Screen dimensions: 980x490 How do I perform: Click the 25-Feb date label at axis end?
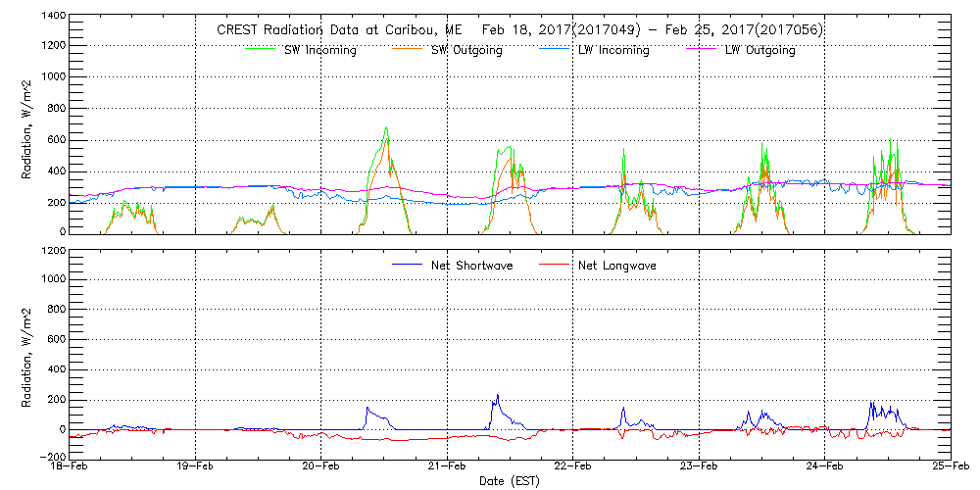(x=949, y=467)
